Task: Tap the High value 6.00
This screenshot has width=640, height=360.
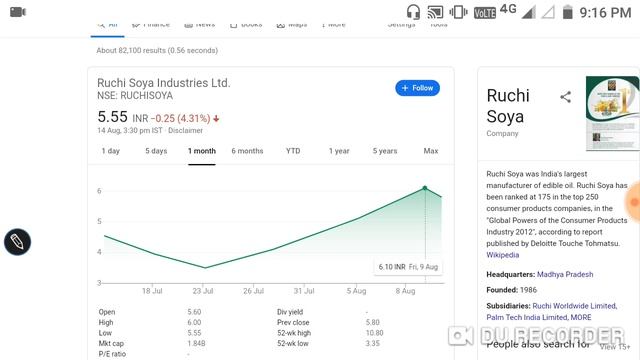Action: (x=194, y=323)
